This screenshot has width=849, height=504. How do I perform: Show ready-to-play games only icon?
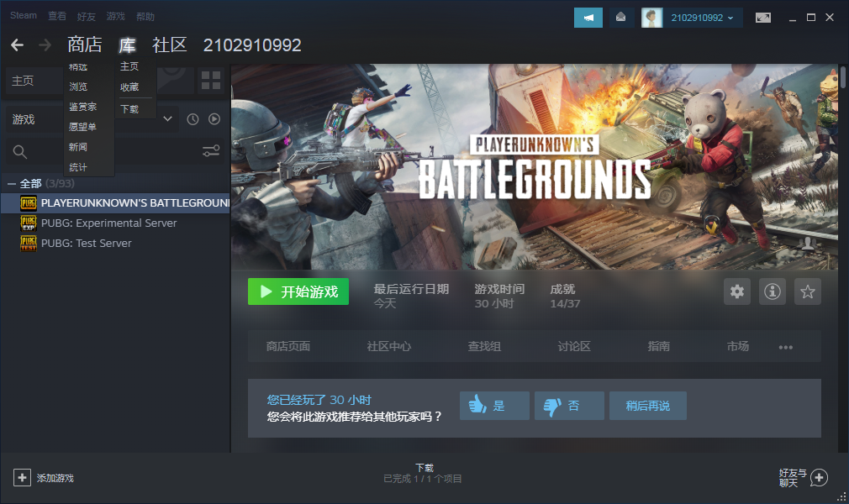click(214, 119)
